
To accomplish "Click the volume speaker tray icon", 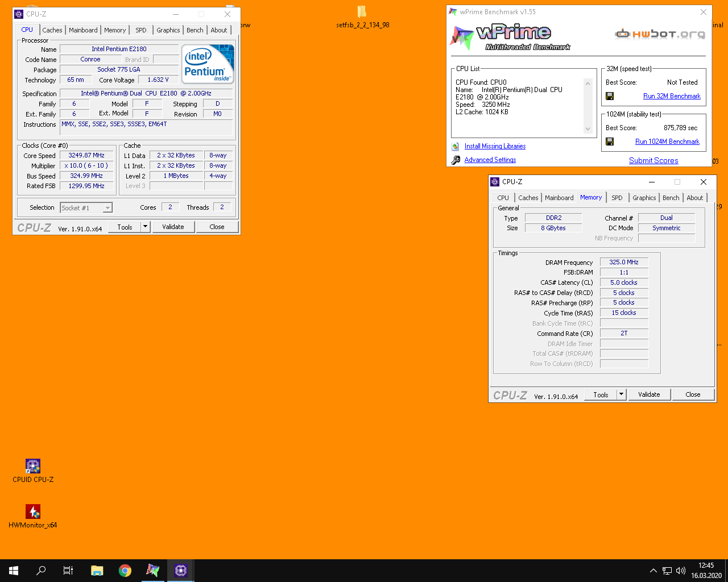I will (x=681, y=571).
